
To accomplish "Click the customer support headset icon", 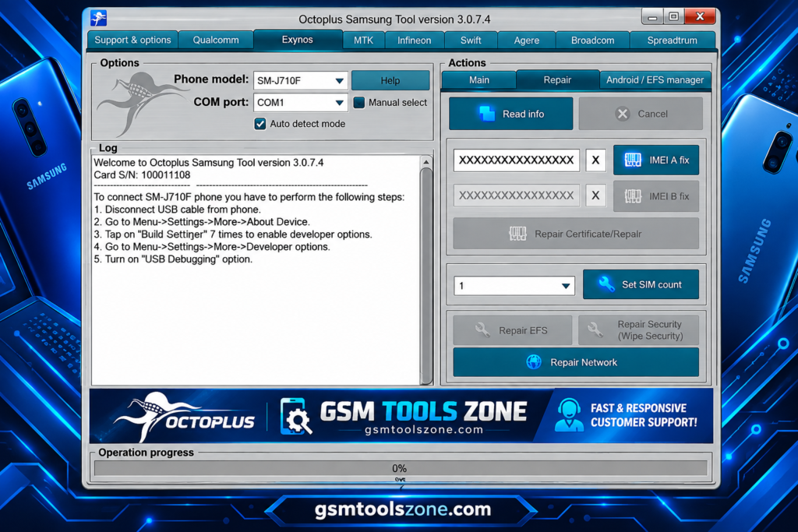I will click(569, 415).
